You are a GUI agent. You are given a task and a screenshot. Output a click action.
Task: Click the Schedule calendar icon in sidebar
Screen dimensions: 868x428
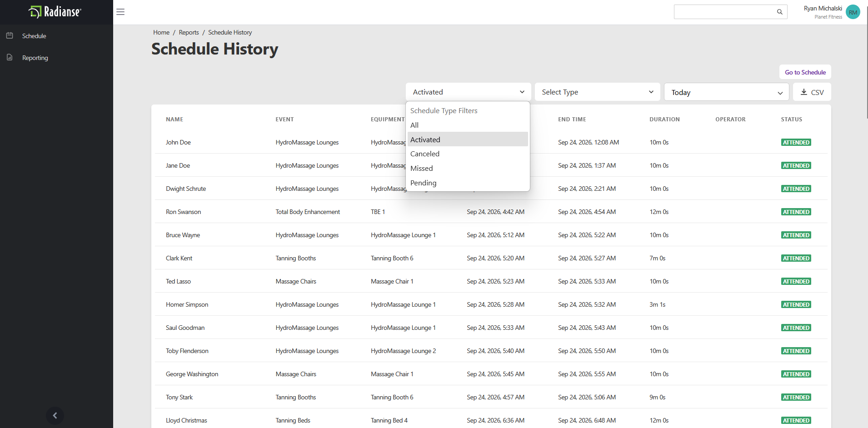(10, 35)
